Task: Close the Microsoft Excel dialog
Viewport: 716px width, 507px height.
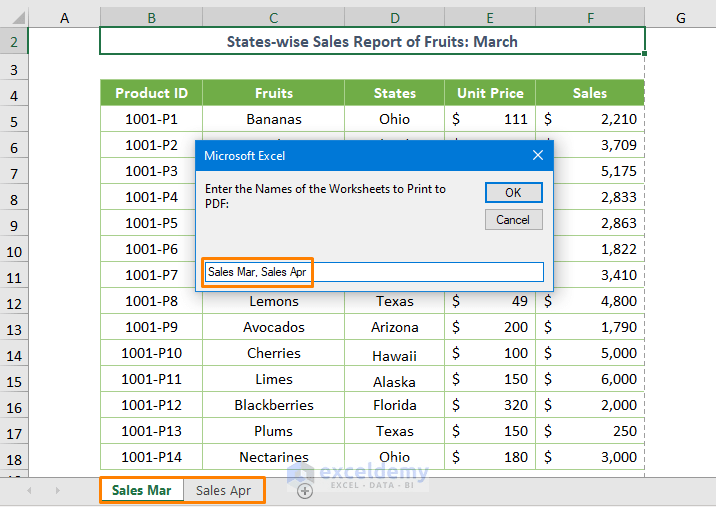Action: click(538, 155)
